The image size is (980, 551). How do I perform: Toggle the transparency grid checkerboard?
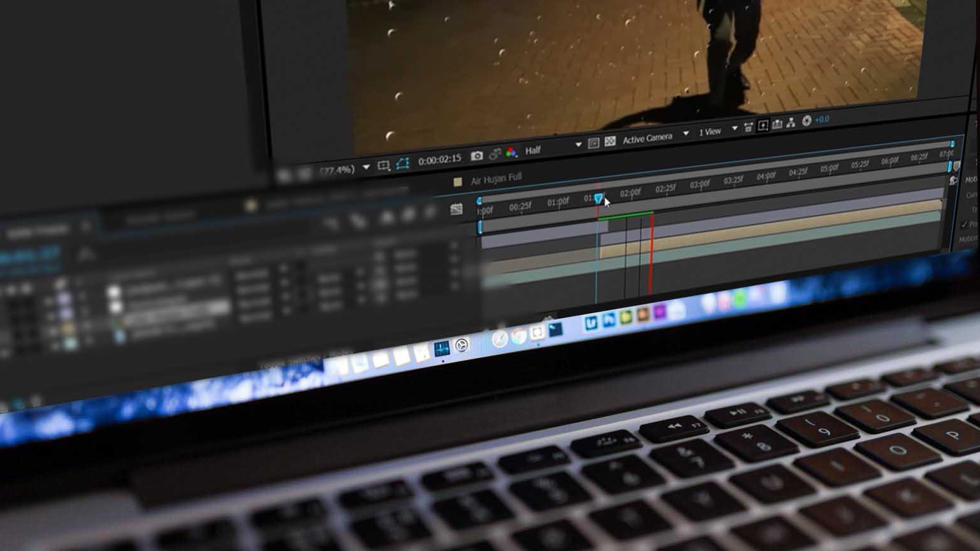pos(610,141)
